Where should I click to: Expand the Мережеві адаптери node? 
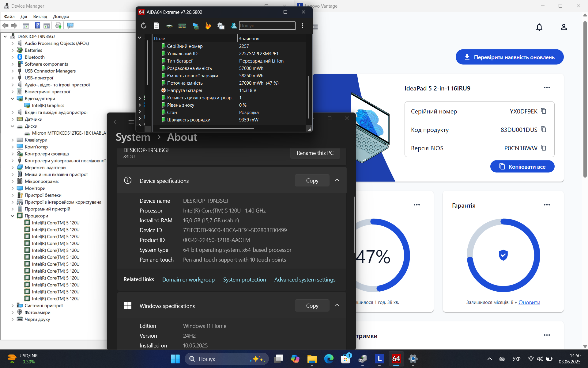click(x=13, y=168)
